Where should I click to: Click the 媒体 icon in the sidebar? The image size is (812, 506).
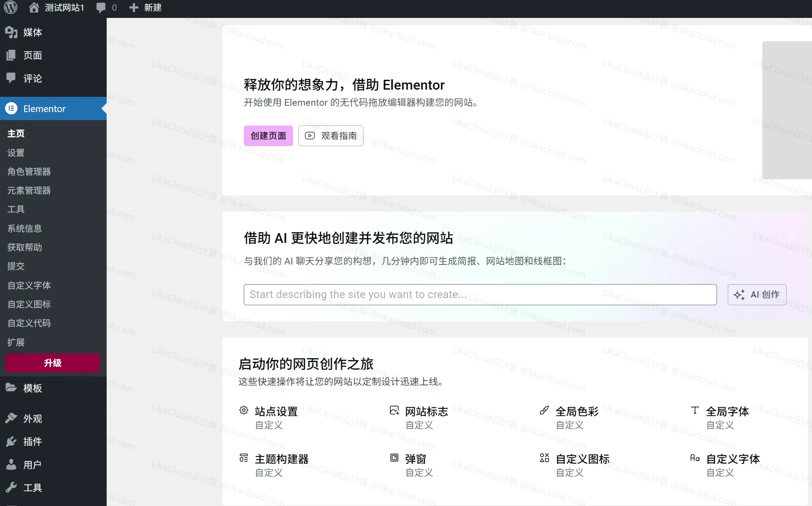[x=11, y=32]
